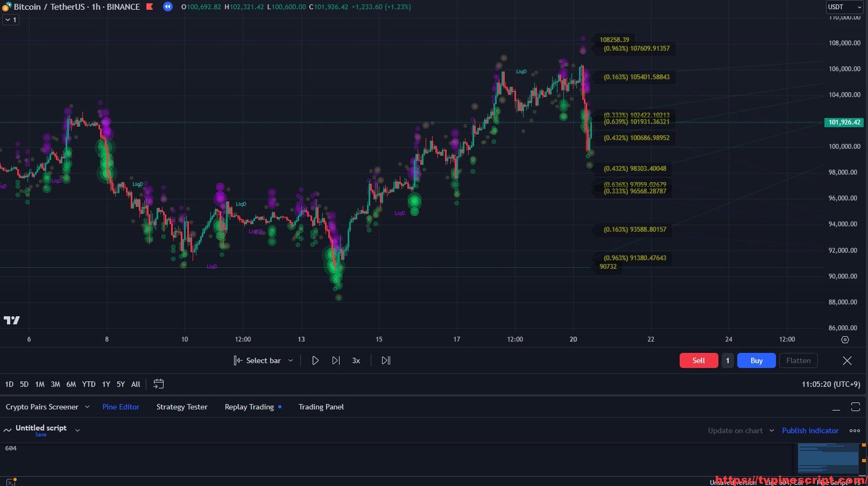Viewport: 868px width, 486px height.
Task: Open the Crypto Pairs Screener dropdown arrow
Action: click(87, 407)
